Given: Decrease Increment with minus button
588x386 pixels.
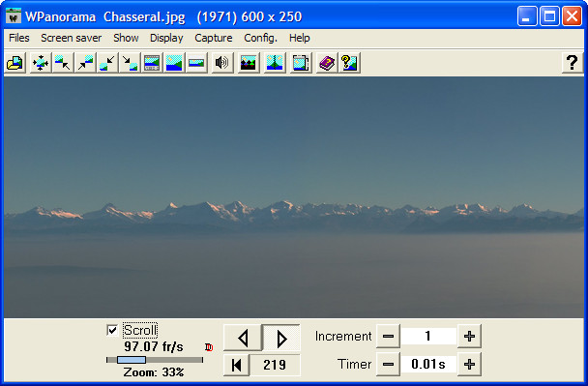Looking at the screenshot, I should click(388, 336).
